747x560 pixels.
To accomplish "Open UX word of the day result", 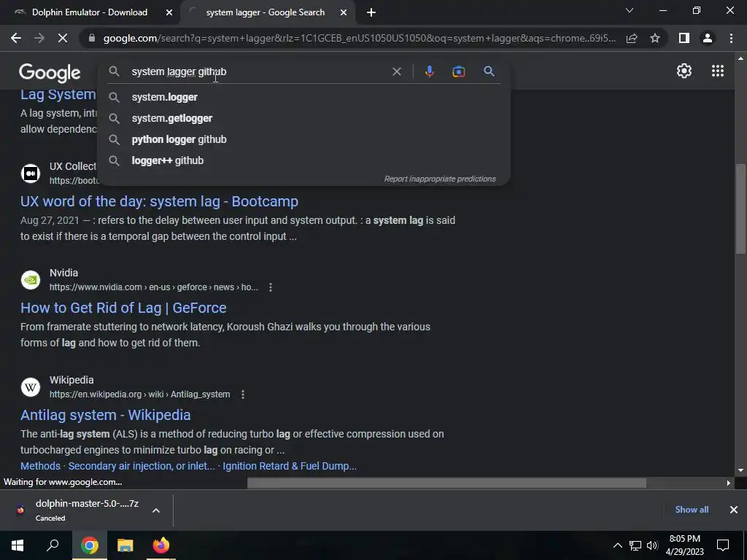I will click(159, 201).
